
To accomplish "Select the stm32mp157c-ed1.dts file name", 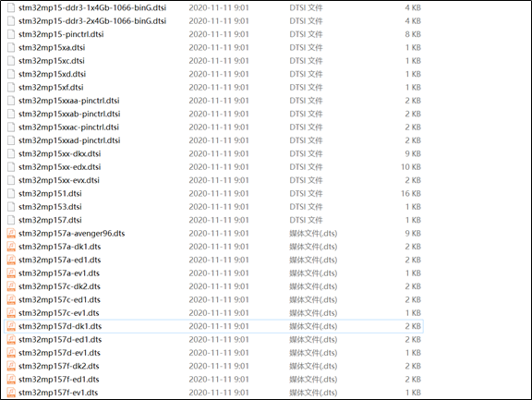I will coord(59,299).
